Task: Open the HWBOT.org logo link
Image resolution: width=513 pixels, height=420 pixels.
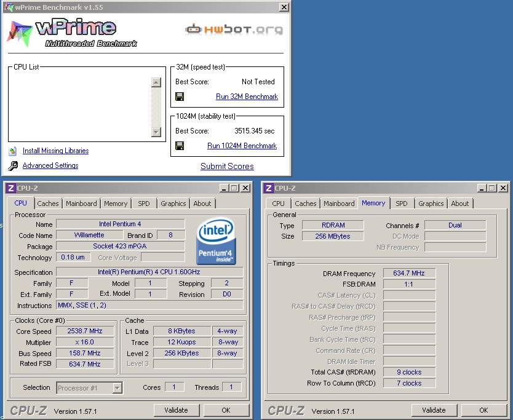Action: point(234,30)
